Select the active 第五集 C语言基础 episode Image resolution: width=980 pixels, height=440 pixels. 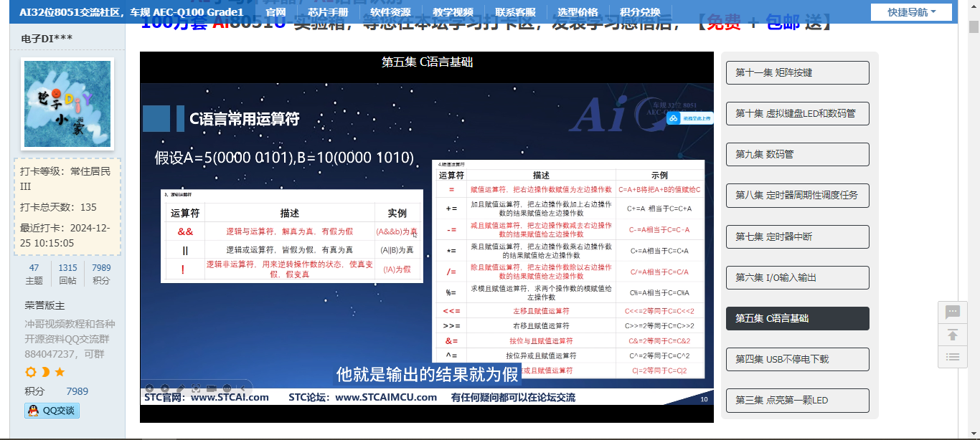pos(798,318)
